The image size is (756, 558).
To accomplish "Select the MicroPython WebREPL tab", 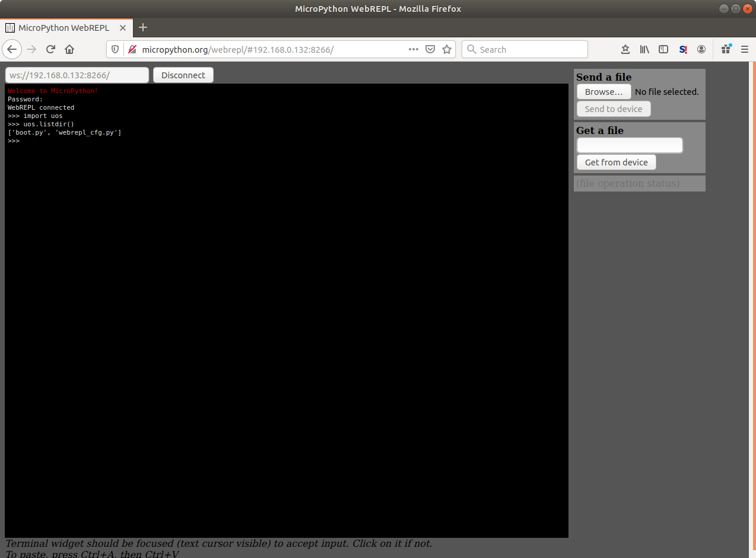I will [66, 27].
